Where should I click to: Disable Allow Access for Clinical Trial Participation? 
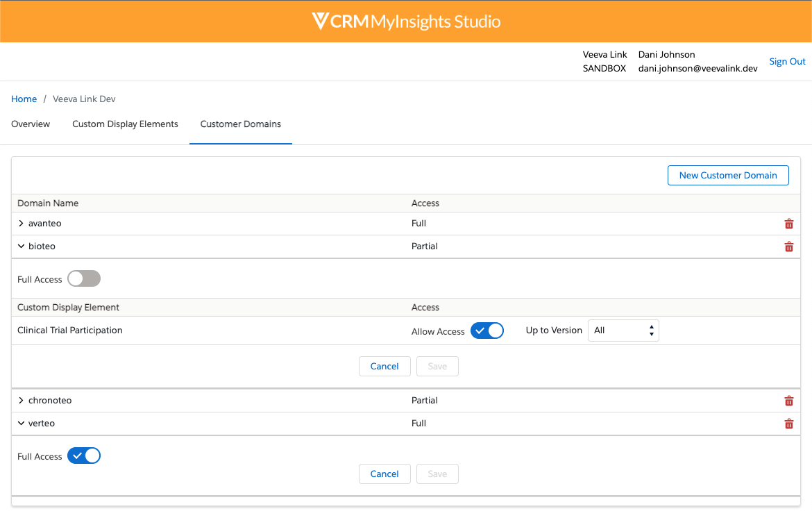487,331
